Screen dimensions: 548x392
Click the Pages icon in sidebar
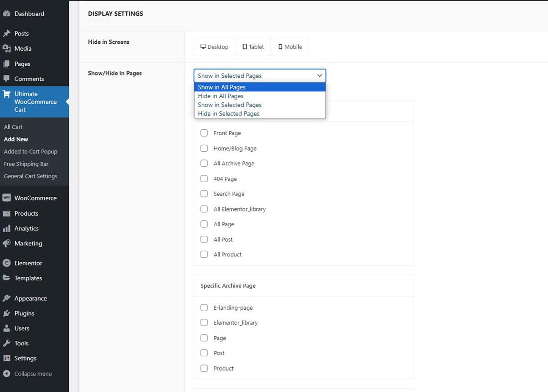(6, 64)
